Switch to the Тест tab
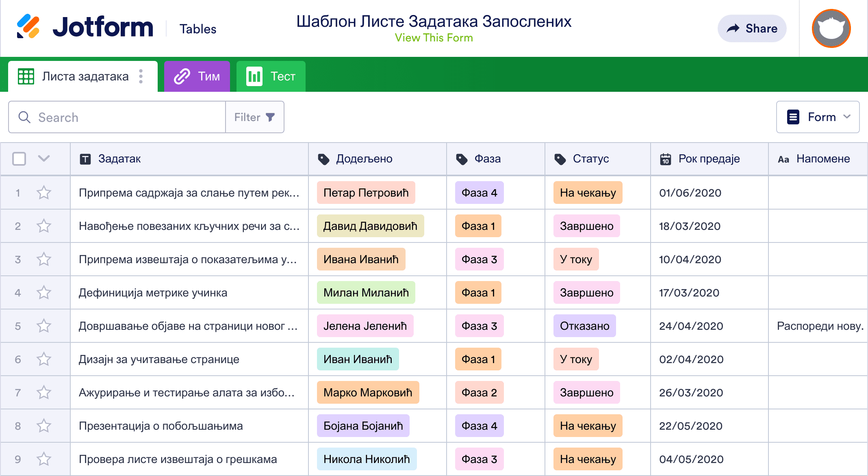This screenshot has height=476, width=868. (x=271, y=76)
